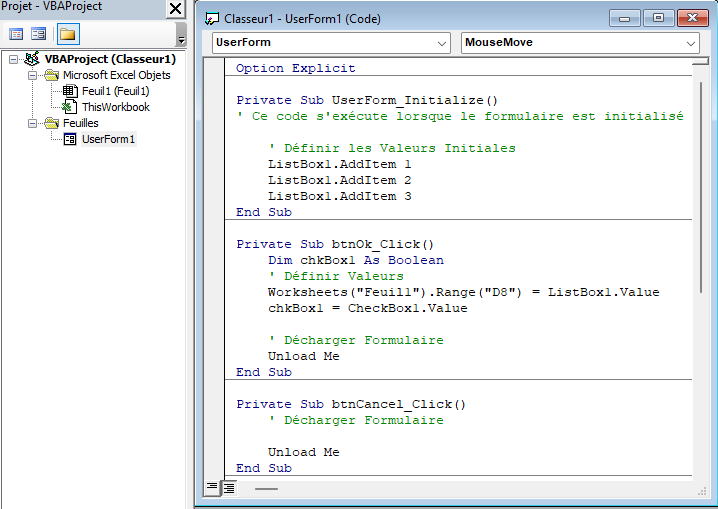Click the Worksheets("Feuil1").Range("D8") line

click(464, 292)
